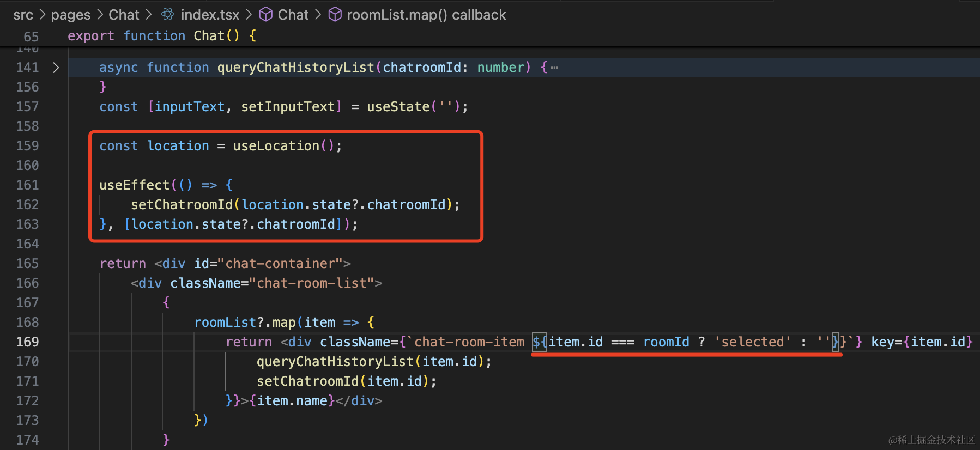Screen dimensions: 980x450
Task: Place cursor on useEffect on line 161
Action: click(x=134, y=185)
